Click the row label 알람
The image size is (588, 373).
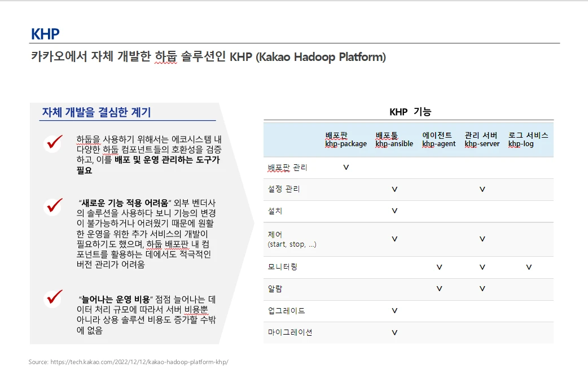275,289
